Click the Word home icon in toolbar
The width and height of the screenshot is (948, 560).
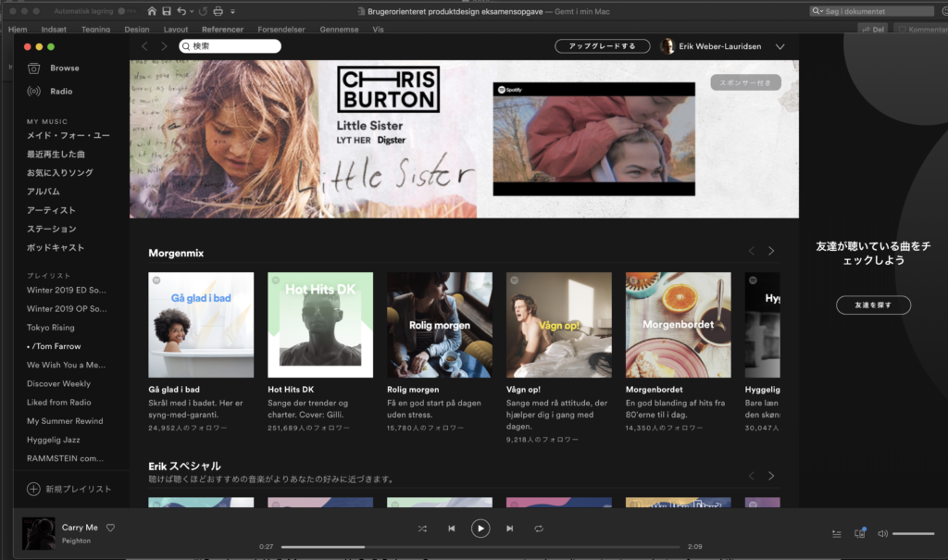click(152, 11)
